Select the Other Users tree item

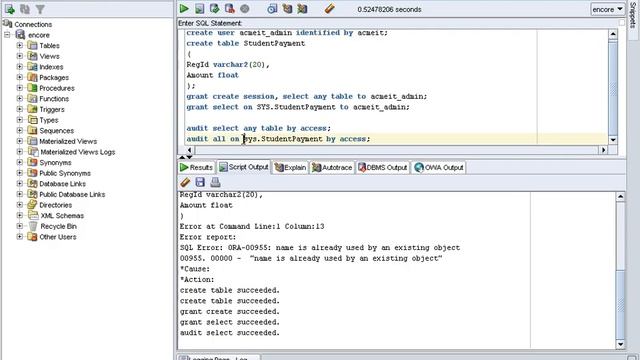pos(58,237)
